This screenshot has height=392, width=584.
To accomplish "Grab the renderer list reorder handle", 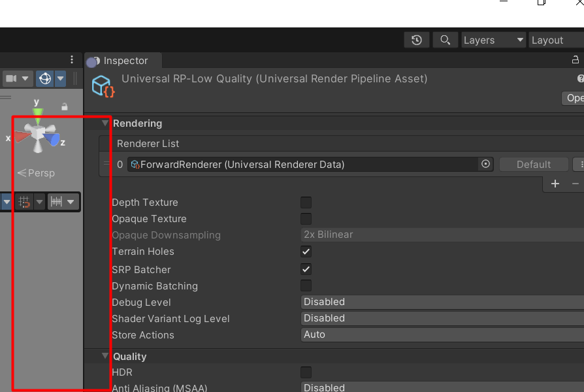I will pyautogui.click(x=106, y=163).
